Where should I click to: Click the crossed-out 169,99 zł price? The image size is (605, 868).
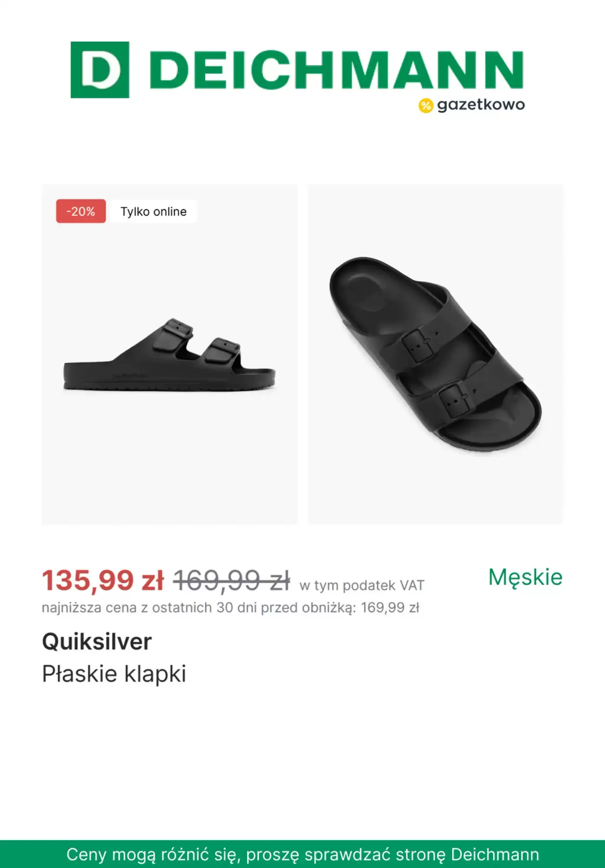point(231,580)
